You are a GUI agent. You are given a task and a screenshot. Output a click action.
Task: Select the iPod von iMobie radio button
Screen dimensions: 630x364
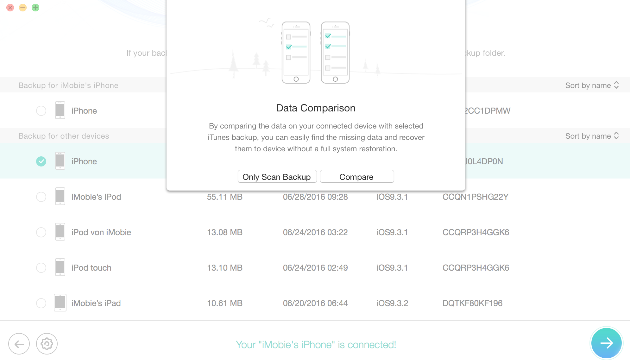[41, 232]
